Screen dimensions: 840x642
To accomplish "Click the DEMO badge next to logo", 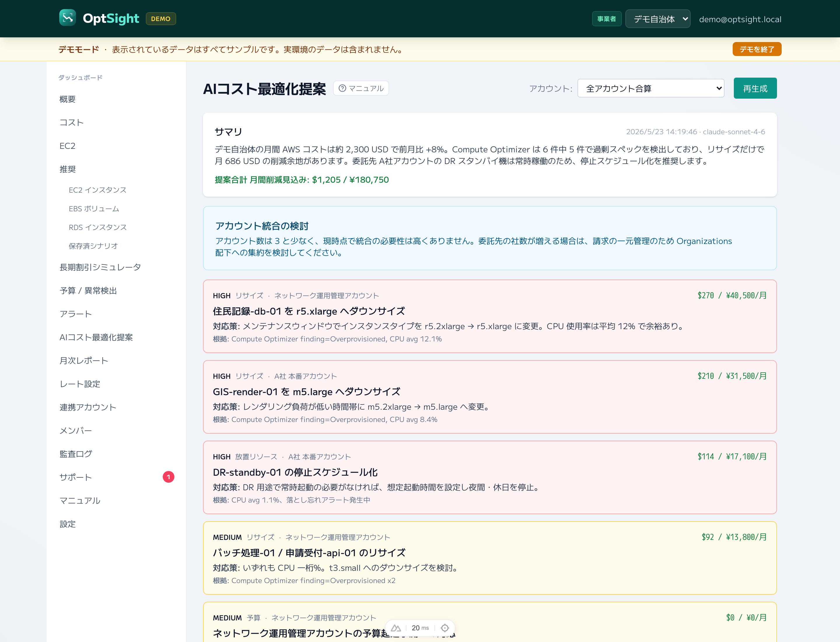I will click(161, 19).
